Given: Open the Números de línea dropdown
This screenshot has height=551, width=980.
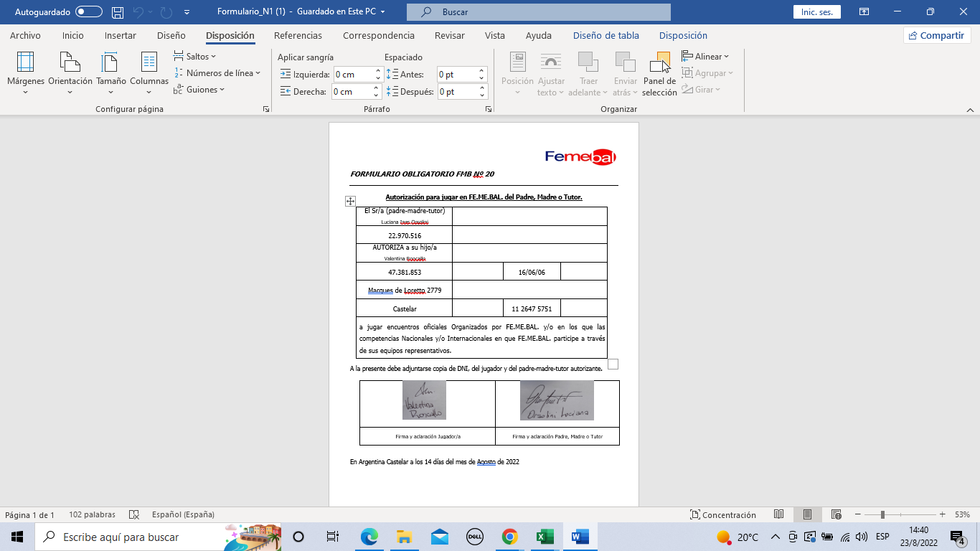Looking at the screenshot, I should click(x=217, y=73).
